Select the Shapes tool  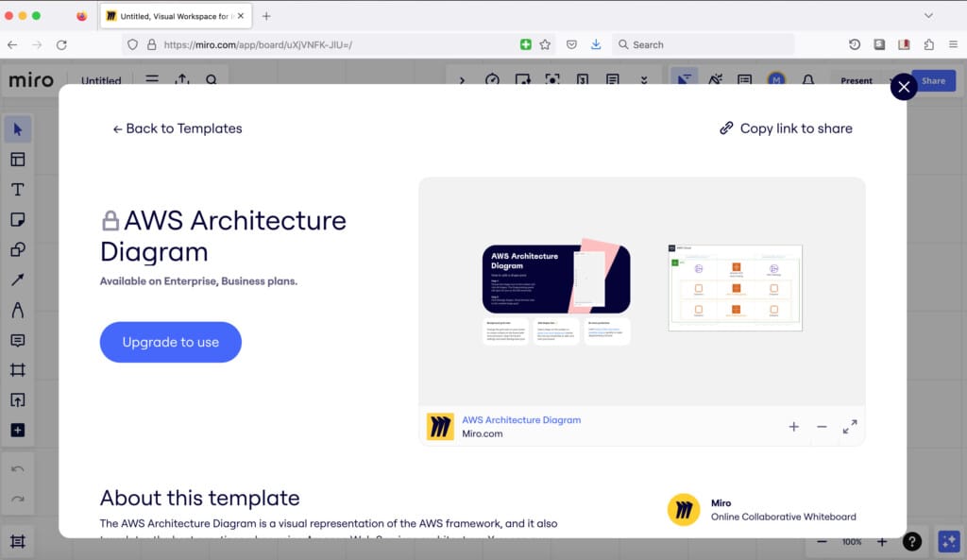pyautogui.click(x=17, y=249)
